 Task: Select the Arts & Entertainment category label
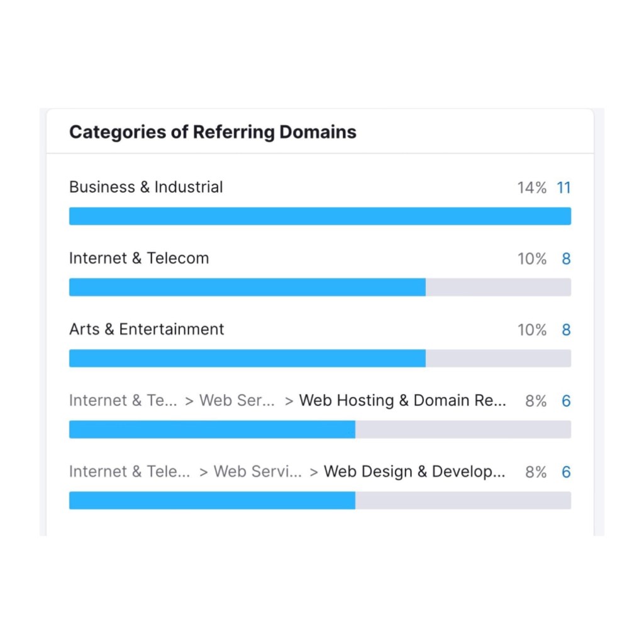[147, 330]
